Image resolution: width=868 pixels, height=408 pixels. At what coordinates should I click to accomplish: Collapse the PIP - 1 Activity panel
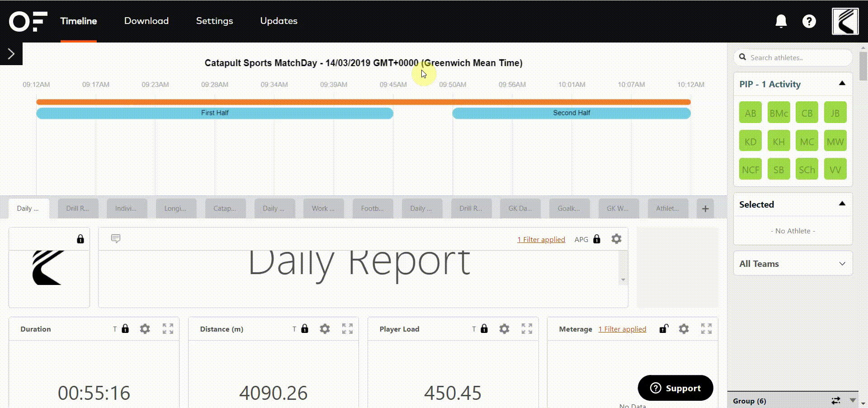pos(842,83)
